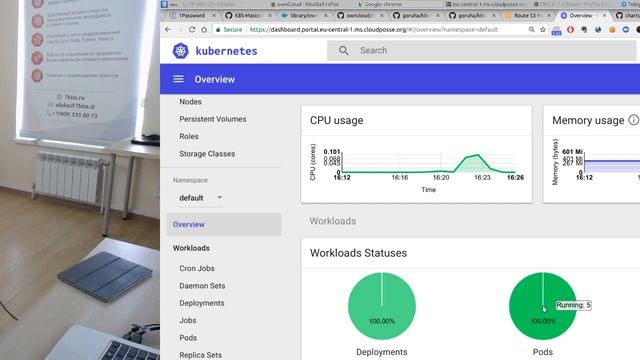
Task: Open Deployments in the sidebar
Action: click(202, 303)
